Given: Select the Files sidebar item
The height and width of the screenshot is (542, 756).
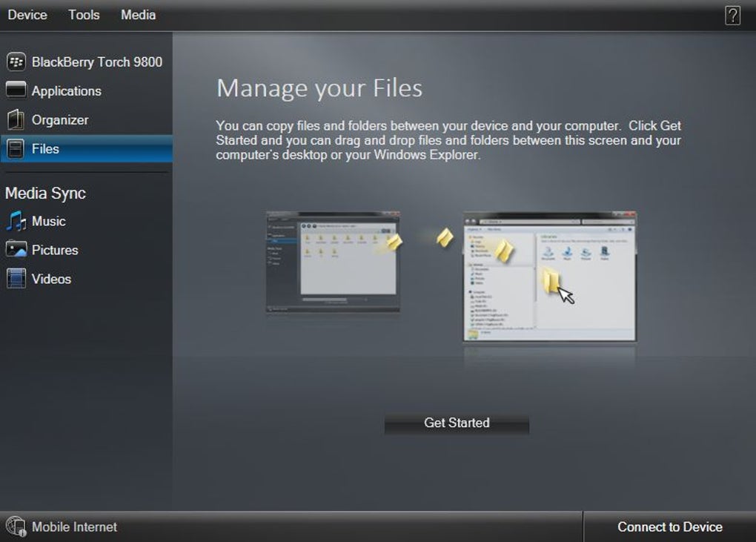Looking at the screenshot, I should point(86,148).
